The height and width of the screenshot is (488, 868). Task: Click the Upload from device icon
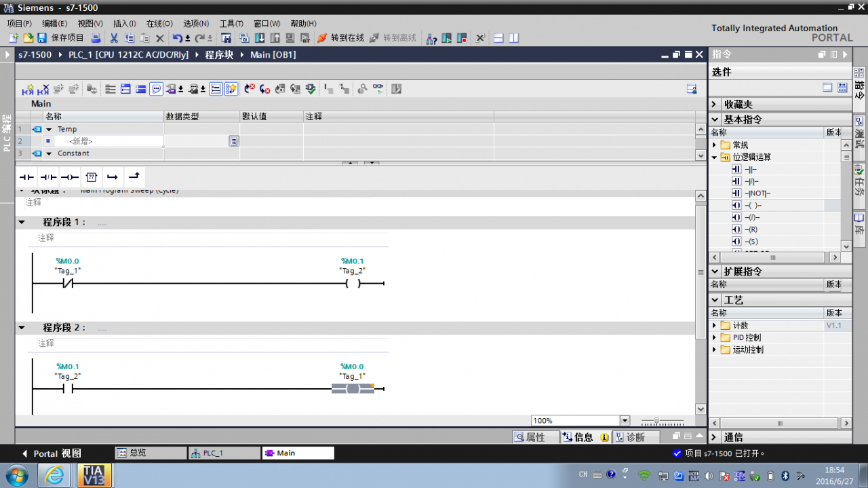coord(275,38)
